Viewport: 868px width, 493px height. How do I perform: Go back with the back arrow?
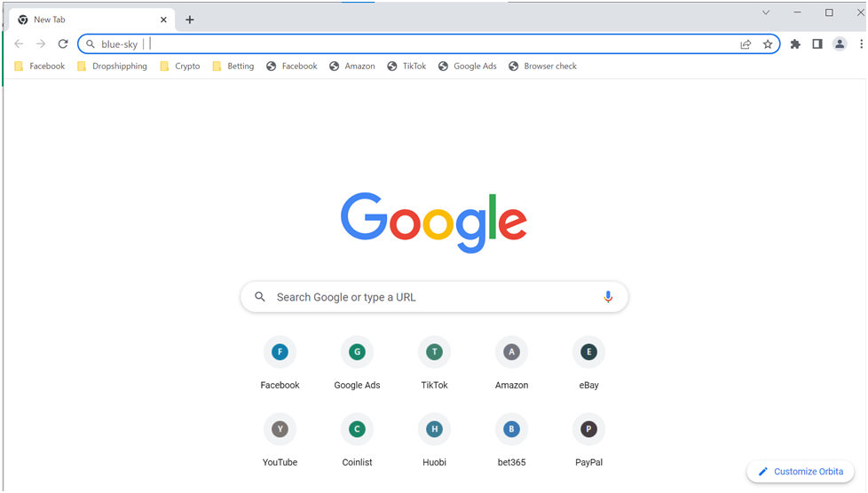19,43
